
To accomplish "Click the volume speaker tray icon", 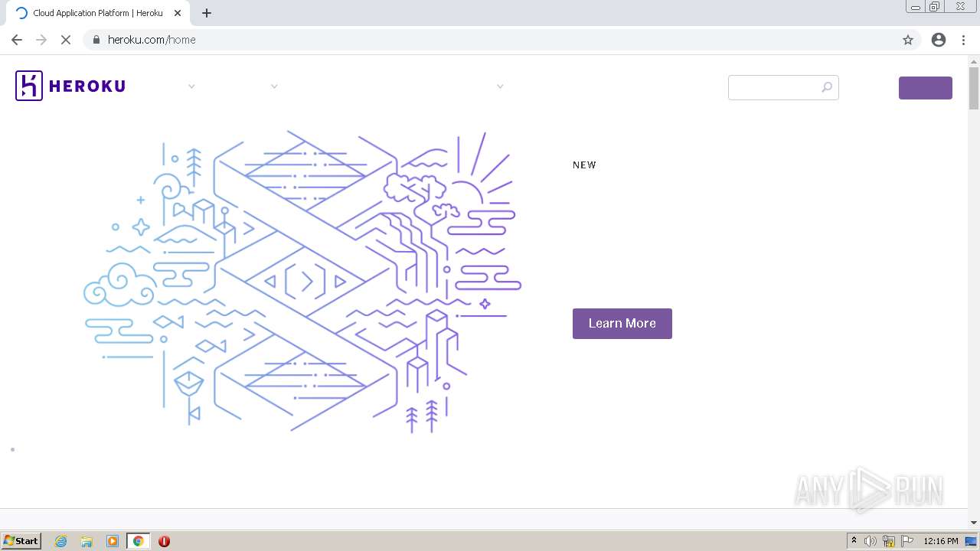I will tap(871, 541).
